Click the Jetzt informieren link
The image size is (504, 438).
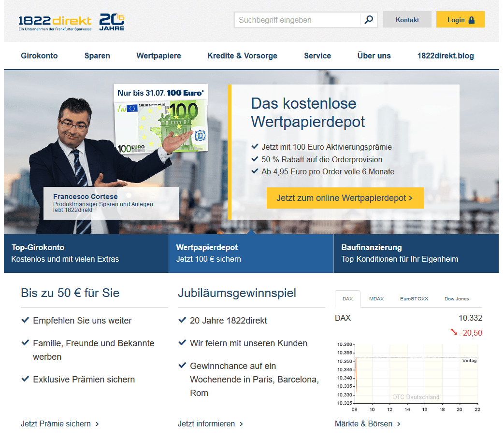point(211,424)
